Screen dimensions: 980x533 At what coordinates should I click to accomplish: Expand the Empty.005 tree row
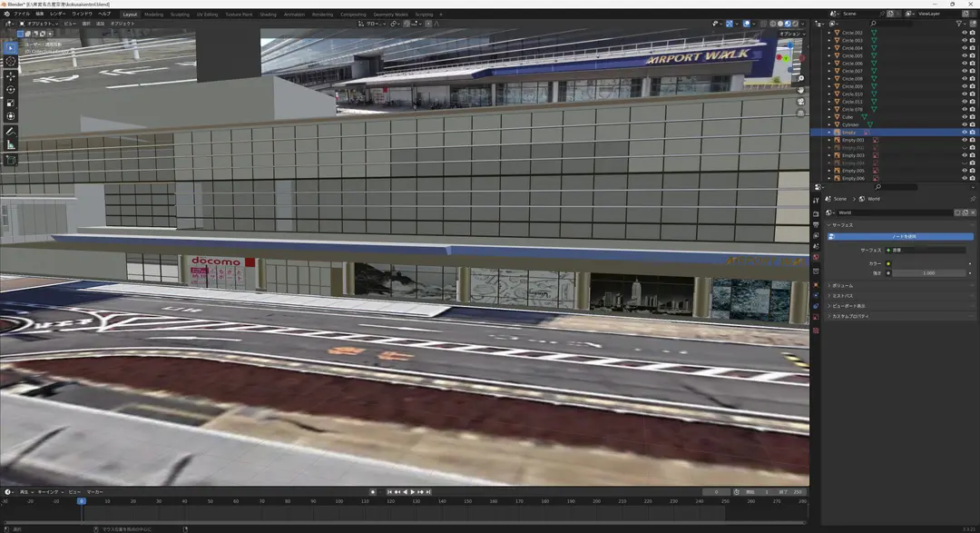[x=829, y=171]
